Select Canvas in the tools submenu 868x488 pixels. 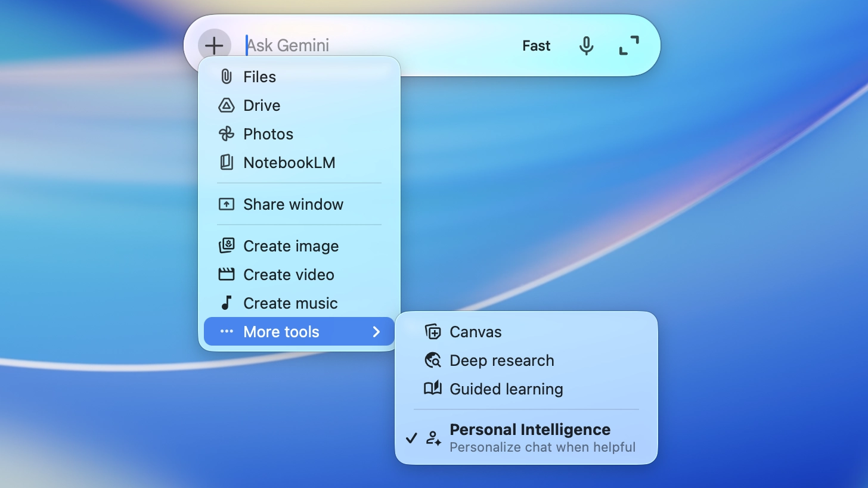(475, 332)
